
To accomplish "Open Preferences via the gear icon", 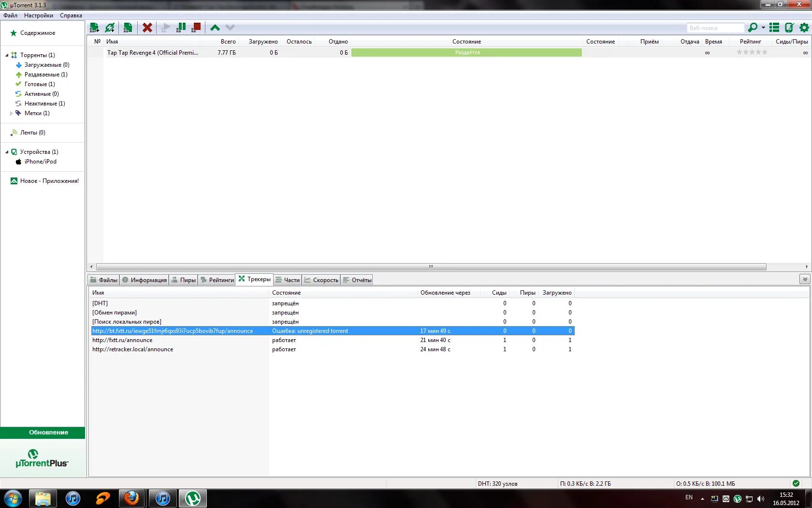I will coord(804,28).
